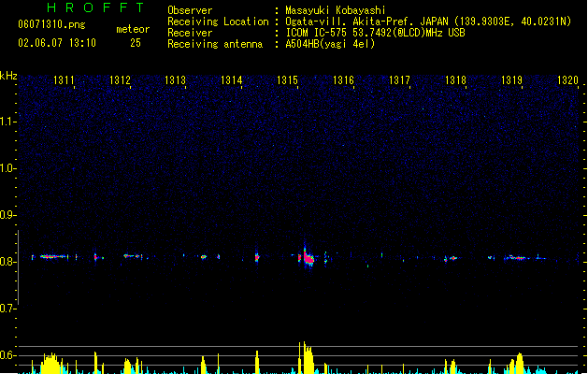This screenshot has width=588, height=374.
Task: Click time marker 1312
Action: pyautogui.click(x=120, y=80)
